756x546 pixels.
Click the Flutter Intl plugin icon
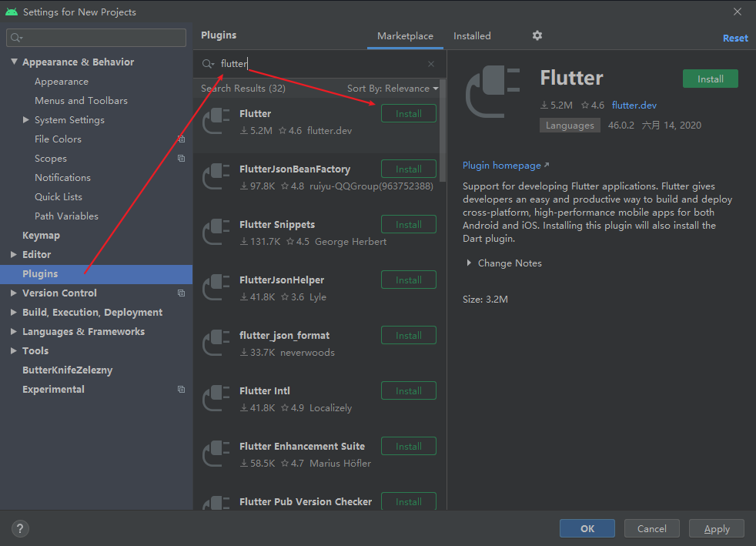216,399
